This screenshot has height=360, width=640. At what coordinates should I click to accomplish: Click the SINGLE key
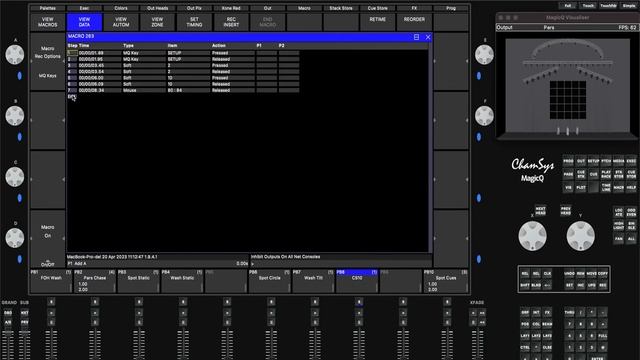click(x=631, y=226)
